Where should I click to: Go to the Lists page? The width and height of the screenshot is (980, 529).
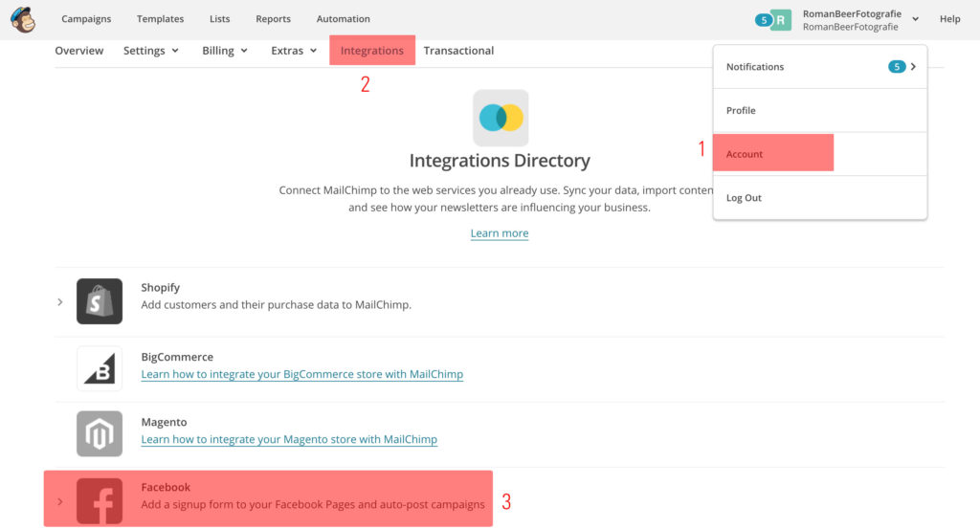[219, 19]
